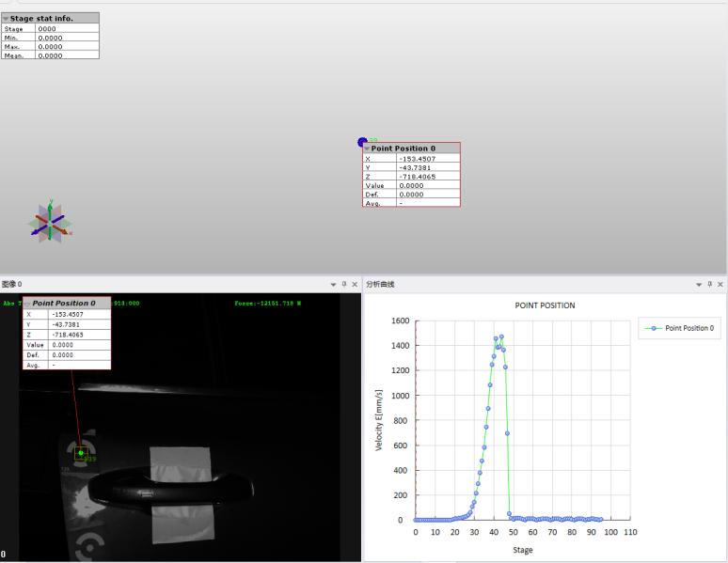The height and width of the screenshot is (563, 728).
Task: Select the green tracked point on camera image
Action: click(x=81, y=453)
